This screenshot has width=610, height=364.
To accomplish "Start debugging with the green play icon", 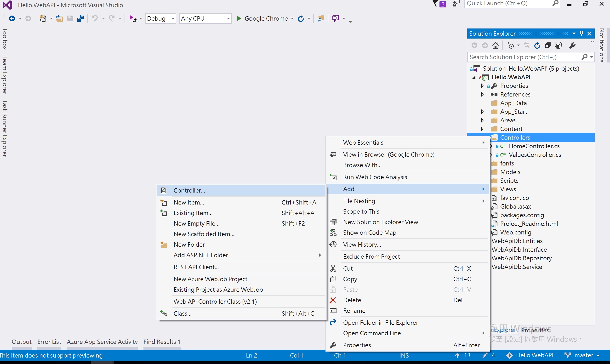I will coord(238,18).
